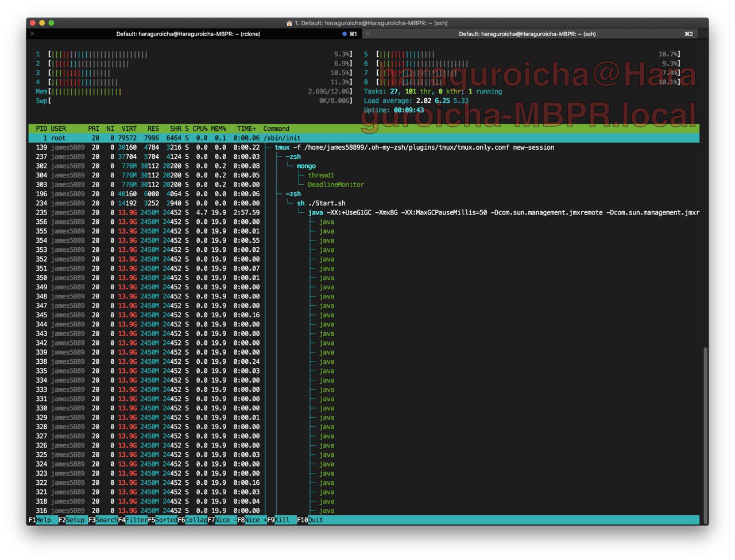735x560 pixels.
Task: Select the tmux new-session process row
Action: (364, 147)
